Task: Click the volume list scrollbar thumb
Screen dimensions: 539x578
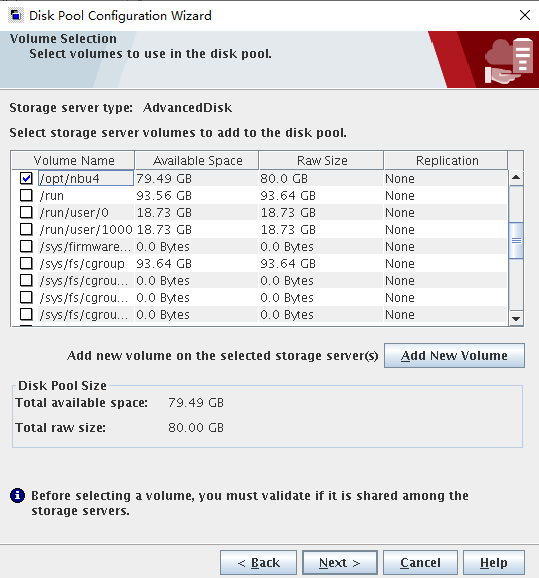Action: pyautogui.click(x=516, y=240)
